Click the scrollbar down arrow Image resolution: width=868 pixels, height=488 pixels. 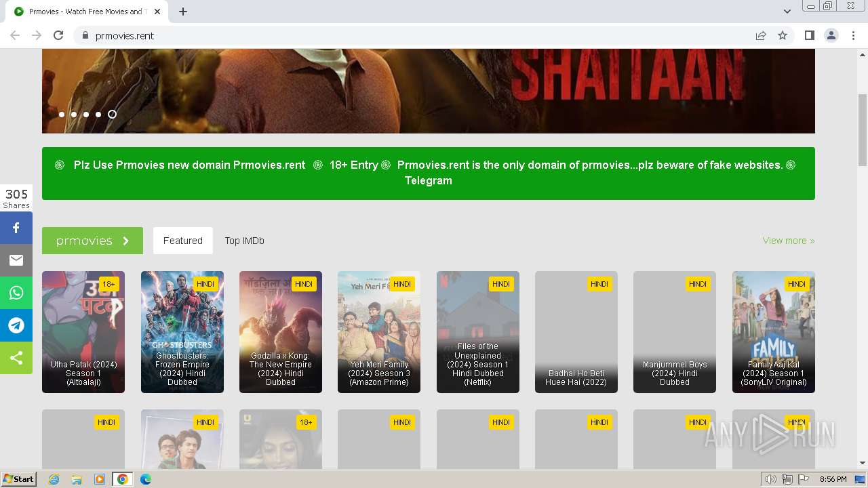pos(863,463)
